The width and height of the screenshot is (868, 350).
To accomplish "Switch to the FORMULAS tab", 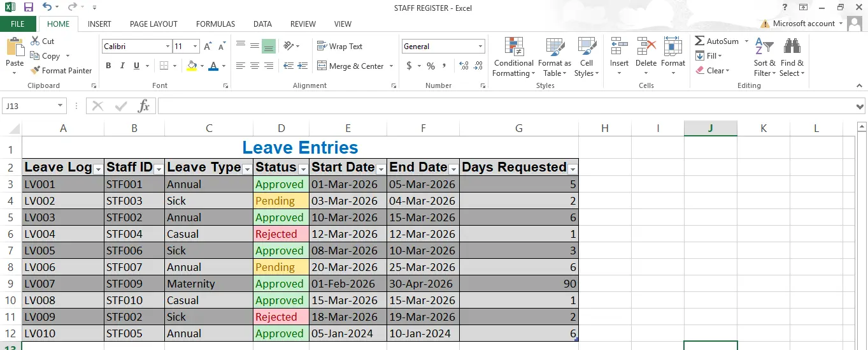I will coord(215,24).
